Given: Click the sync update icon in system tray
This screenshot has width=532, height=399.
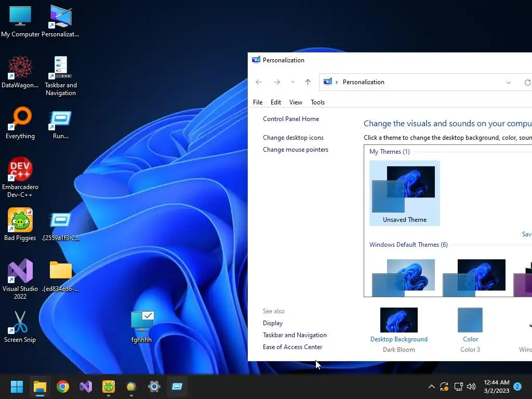Looking at the screenshot, I should pos(444,387).
